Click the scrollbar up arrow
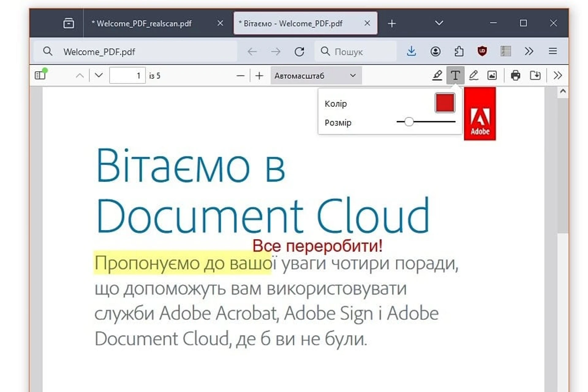This screenshot has height=392, width=588. pos(563,91)
